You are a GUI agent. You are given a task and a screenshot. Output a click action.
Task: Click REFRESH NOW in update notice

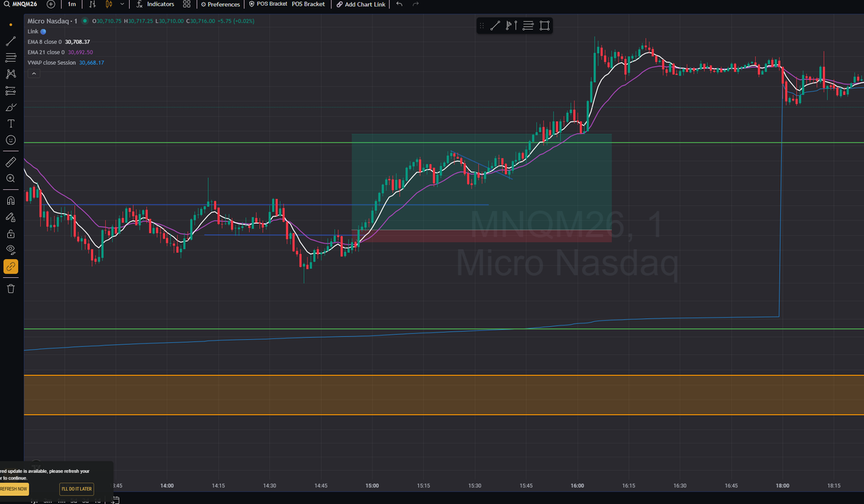point(14,489)
